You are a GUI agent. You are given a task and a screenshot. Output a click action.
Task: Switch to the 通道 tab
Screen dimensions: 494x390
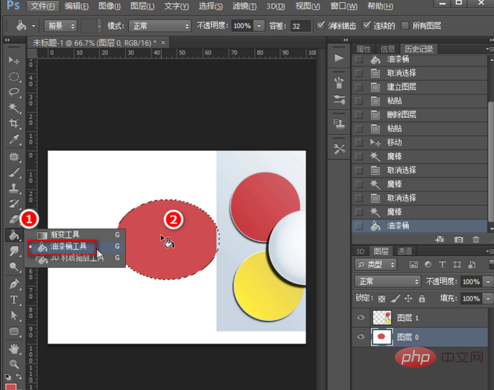tap(404, 251)
